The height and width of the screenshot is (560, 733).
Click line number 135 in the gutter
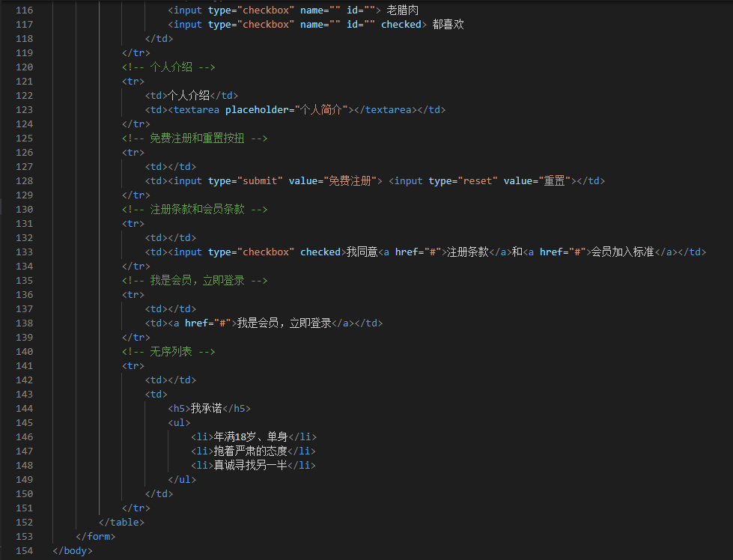pyautogui.click(x=24, y=281)
